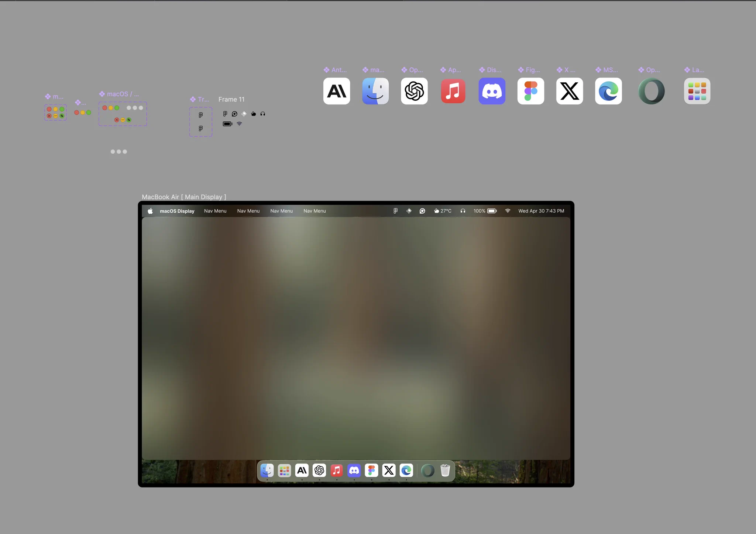Click the Figma icon in the dock
The height and width of the screenshot is (534, 756).
tap(371, 471)
